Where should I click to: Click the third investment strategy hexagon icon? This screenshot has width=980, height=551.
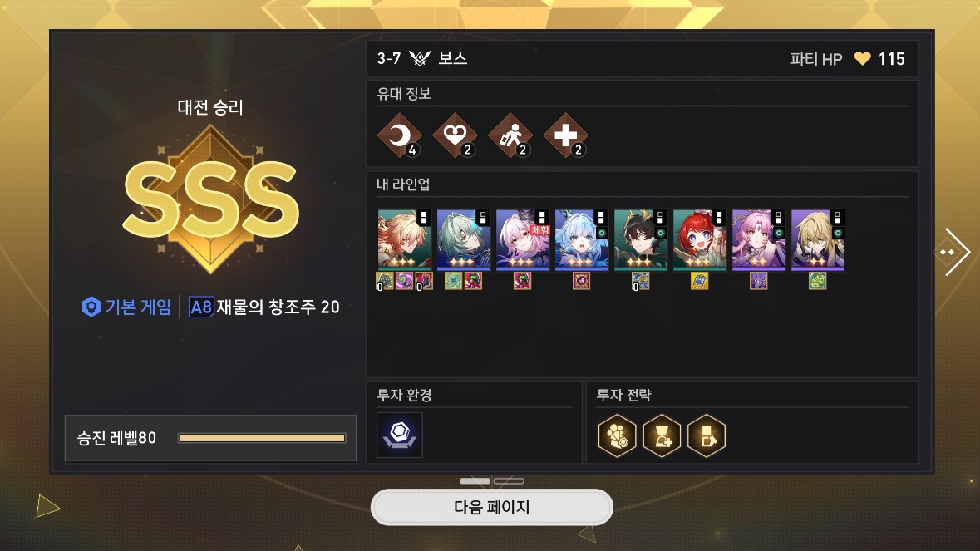point(707,435)
